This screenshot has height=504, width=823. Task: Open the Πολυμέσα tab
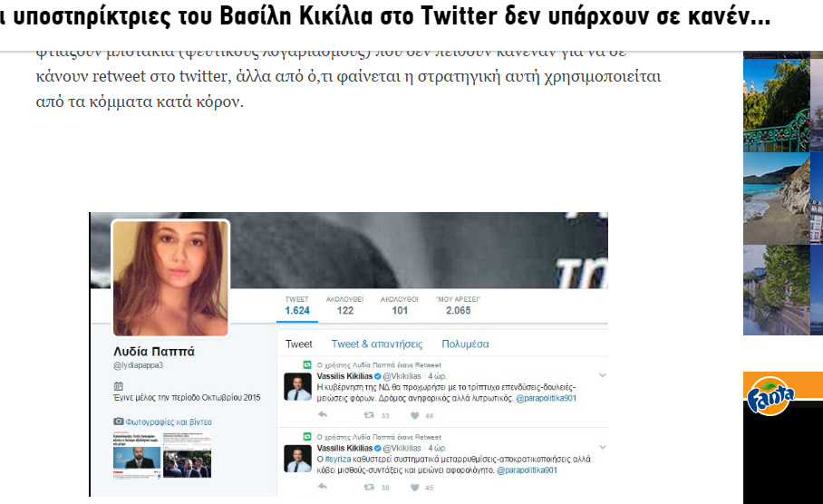click(465, 344)
